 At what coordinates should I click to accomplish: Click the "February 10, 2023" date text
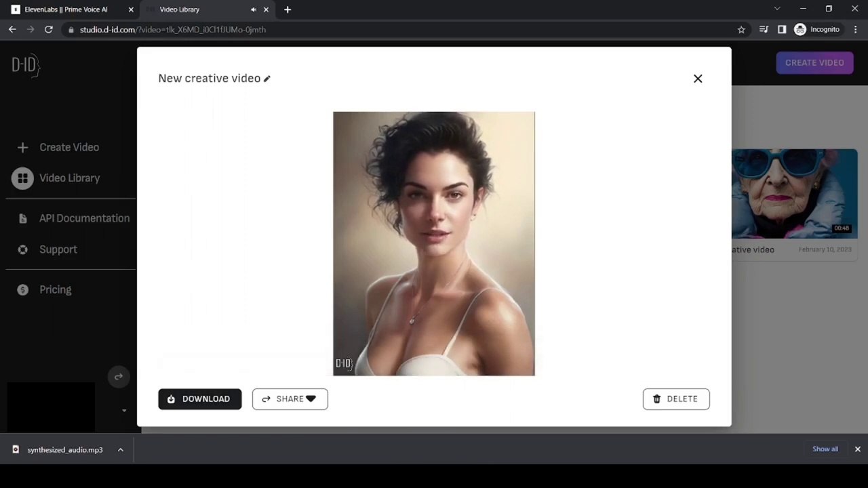825,249
